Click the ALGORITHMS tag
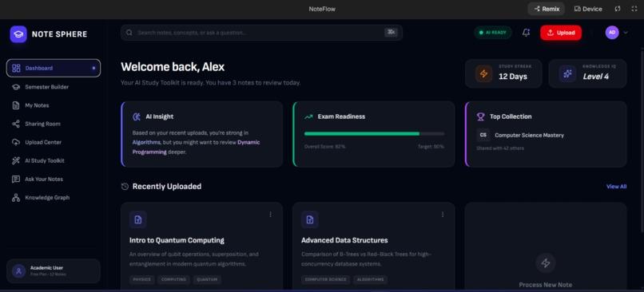The height and width of the screenshot is (292, 644). click(370, 280)
